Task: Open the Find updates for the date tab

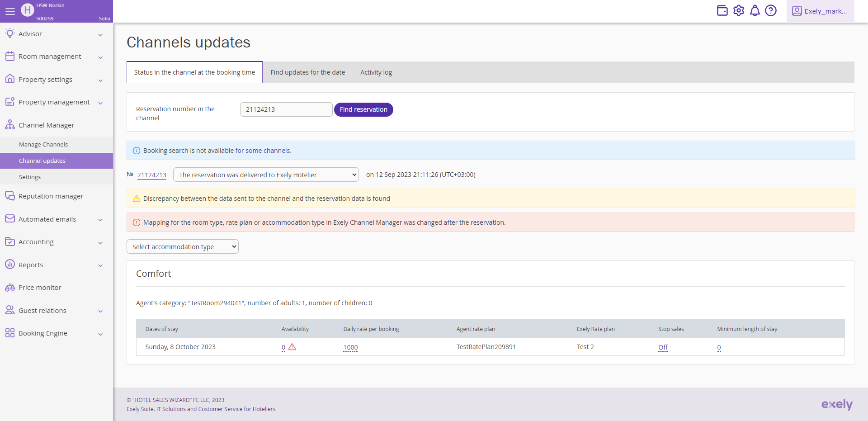Action: 307,72
